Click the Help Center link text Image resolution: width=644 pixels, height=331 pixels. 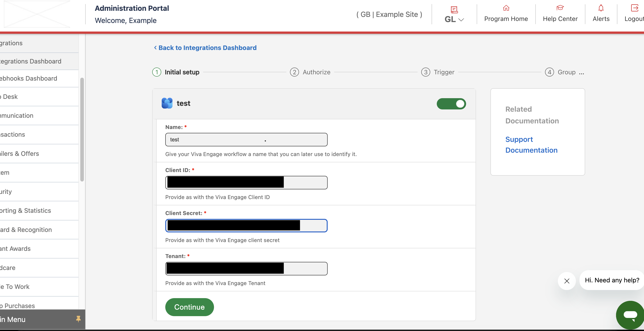tap(560, 19)
